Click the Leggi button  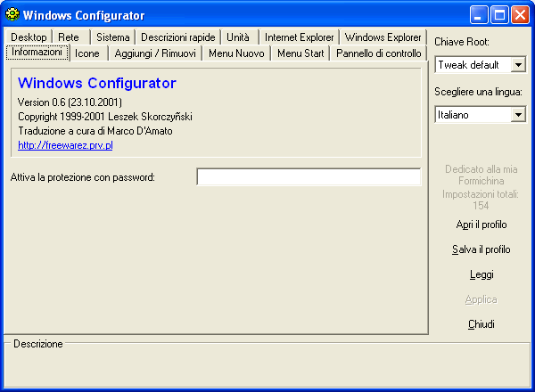click(481, 274)
